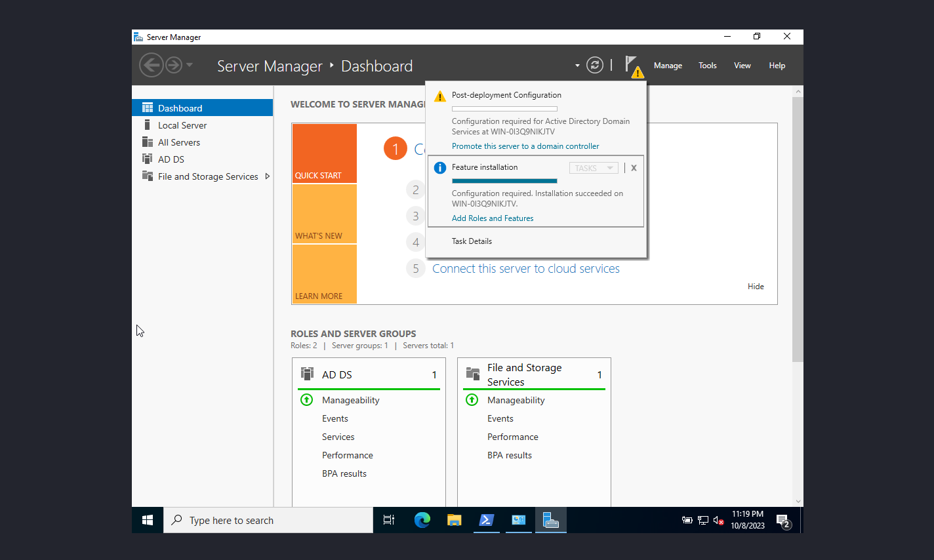
Task: Click the AD DS tile role icon
Action: coord(307,374)
